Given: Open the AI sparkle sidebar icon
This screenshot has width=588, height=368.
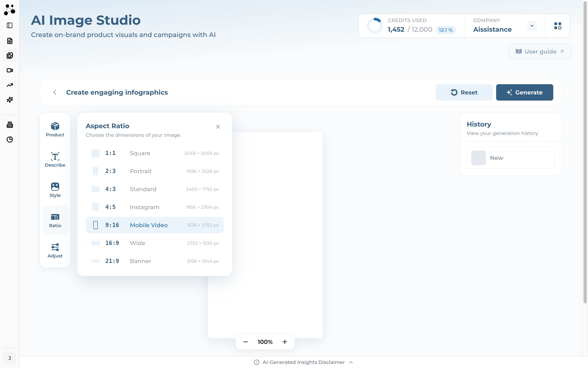Looking at the screenshot, I should pos(10,100).
